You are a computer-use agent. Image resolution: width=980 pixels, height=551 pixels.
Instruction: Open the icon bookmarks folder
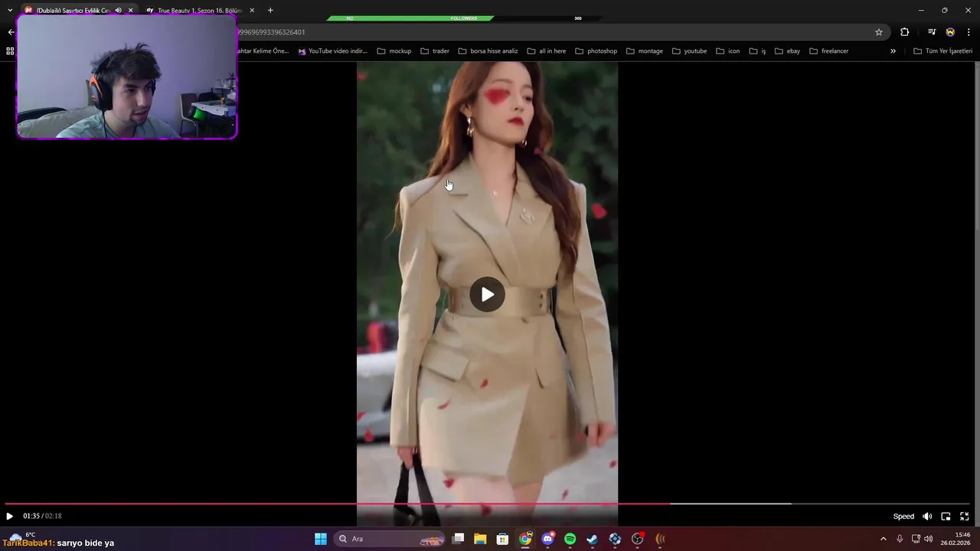click(x=728, y=51)
